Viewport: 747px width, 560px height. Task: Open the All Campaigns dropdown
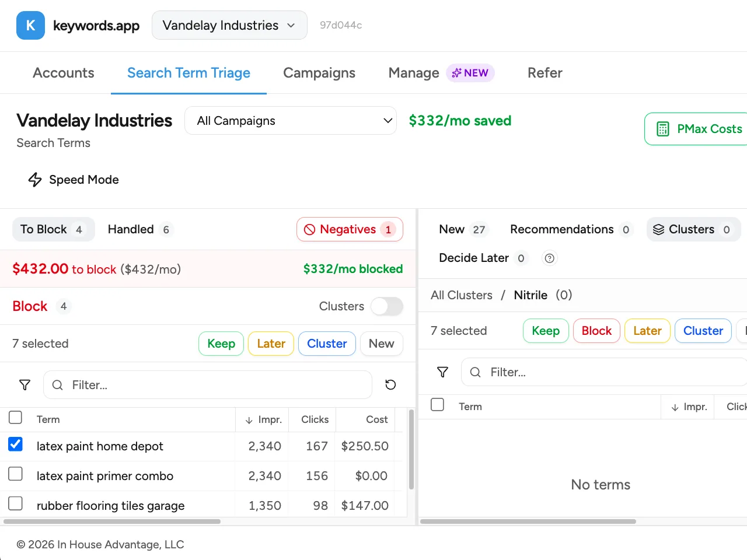(x=291, y=121)
